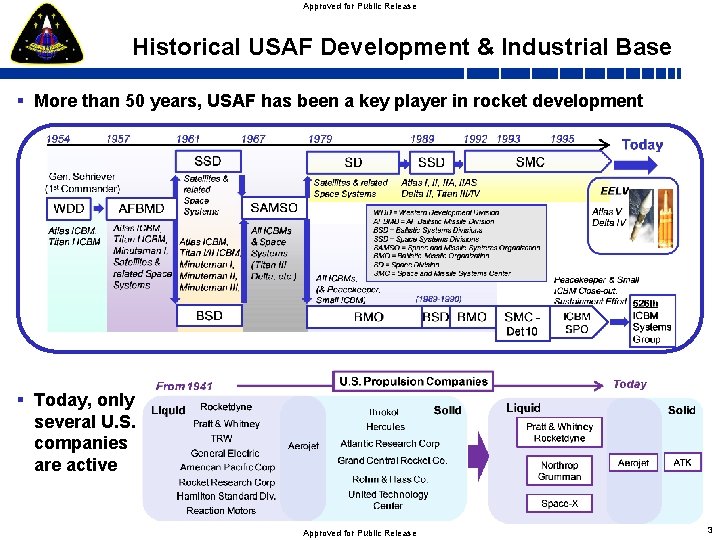Screen dimensions: 720x540
Task: Click the 'Gen. Schriever' text
Action: (x=82, y=176)
